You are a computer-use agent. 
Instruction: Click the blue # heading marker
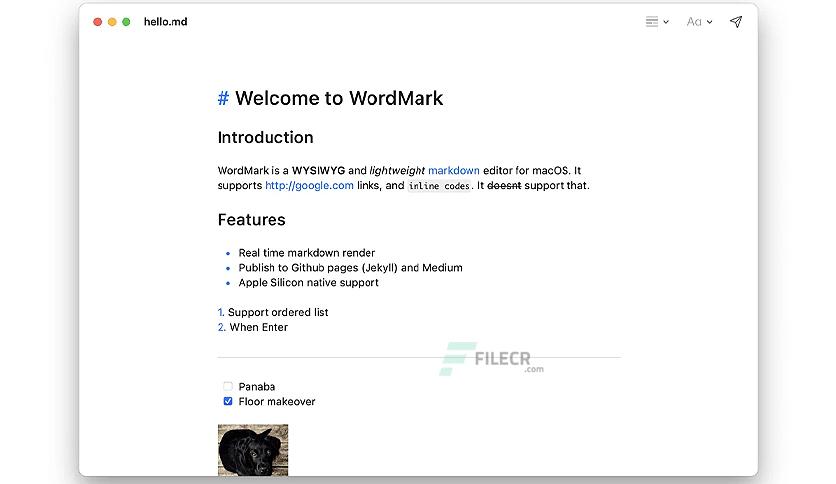pyautogui.click(x=223, y=98)
